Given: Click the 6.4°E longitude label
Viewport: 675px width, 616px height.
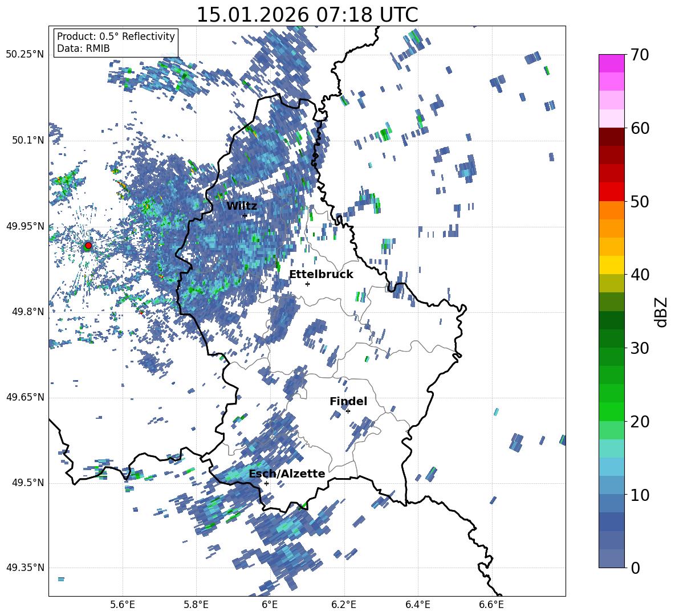Looking at the screenshot, I should coord(417,605).
